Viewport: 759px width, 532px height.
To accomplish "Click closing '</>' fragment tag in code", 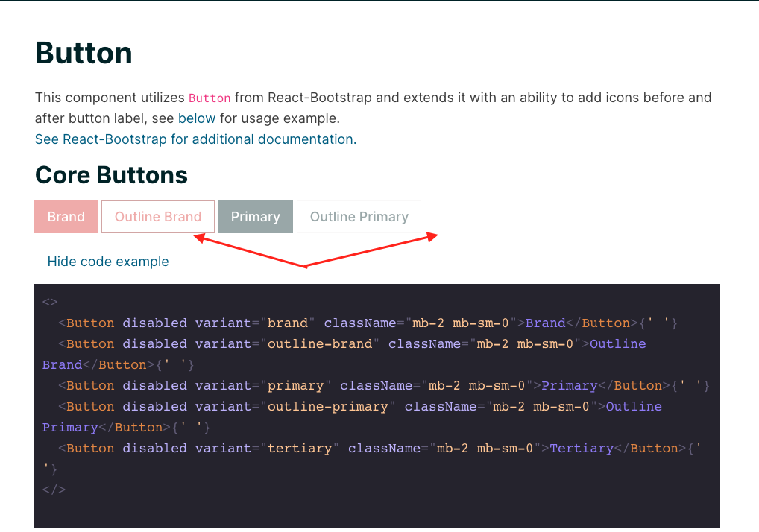I will (x=54, y=490).
